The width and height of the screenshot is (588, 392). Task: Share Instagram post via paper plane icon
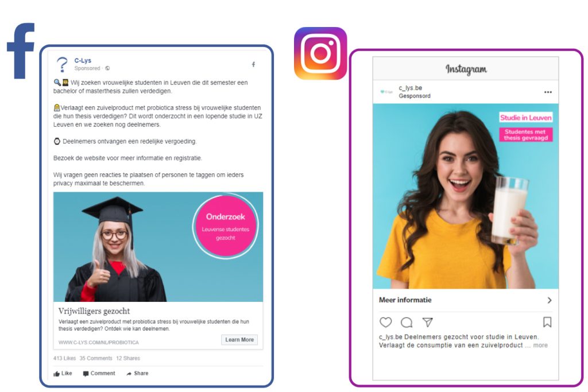pyautogui.click(x=427, y=323)
